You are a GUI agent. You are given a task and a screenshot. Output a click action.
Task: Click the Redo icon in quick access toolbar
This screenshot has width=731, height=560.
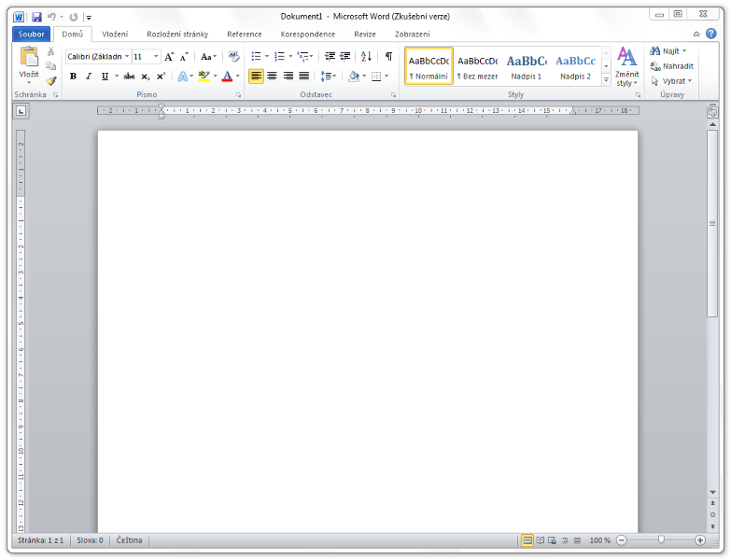click(73, 17)
